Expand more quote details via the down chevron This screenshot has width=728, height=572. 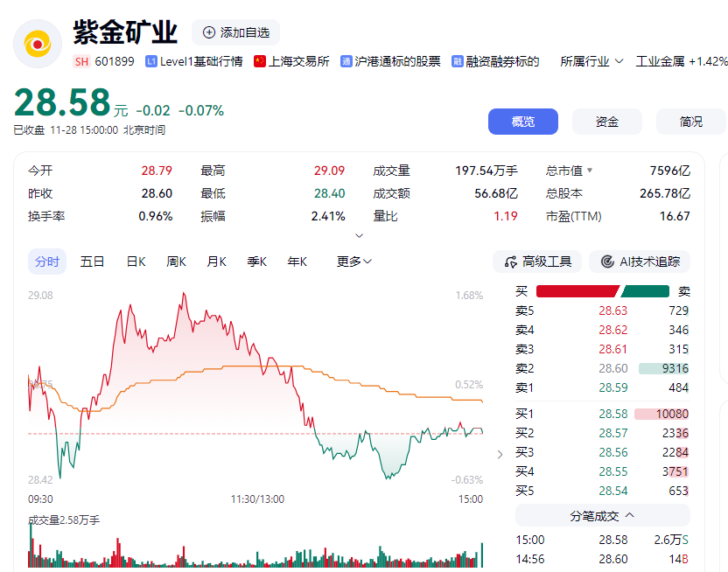coord(359,234)
